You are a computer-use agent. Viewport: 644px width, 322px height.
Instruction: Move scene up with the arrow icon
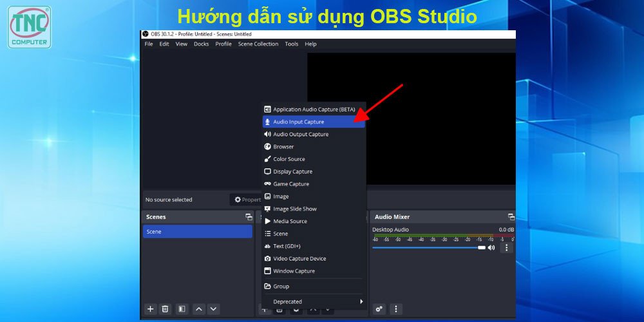click(x=199, y=309)
